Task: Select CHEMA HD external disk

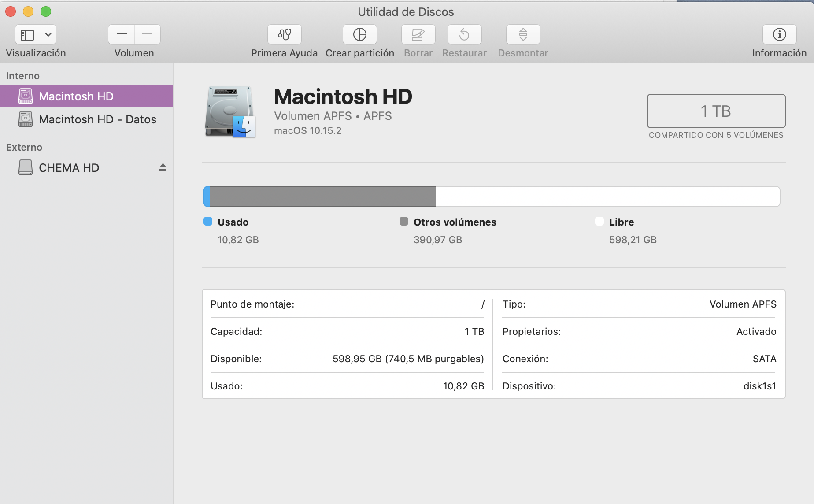Action: [69, 168]
